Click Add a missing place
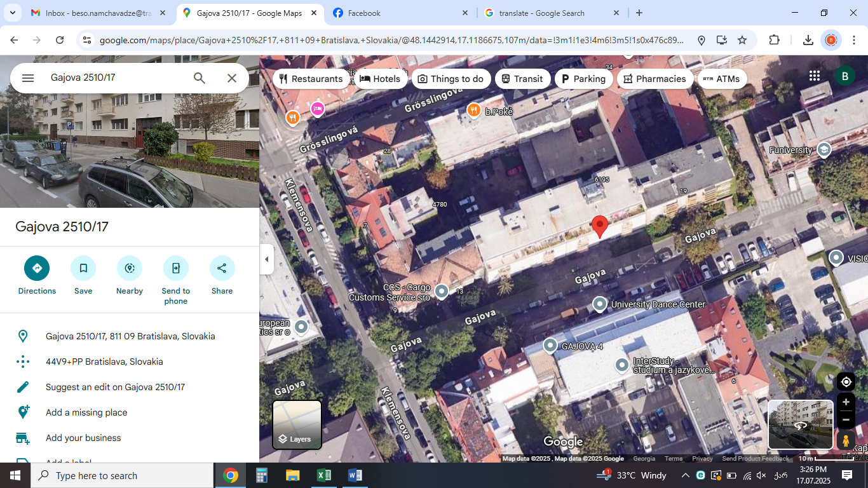 point(86,412)
